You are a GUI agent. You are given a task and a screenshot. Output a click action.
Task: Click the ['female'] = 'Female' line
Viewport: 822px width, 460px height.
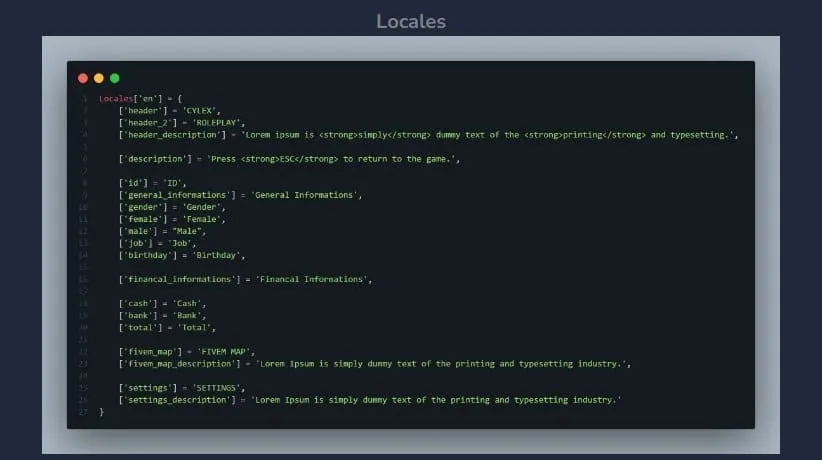pos(171,219)
